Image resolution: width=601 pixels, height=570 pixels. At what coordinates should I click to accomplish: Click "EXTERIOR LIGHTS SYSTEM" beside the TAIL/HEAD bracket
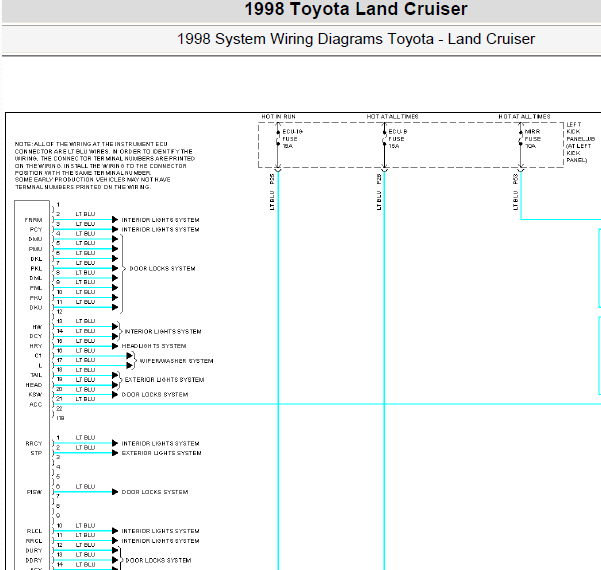coord(164,380)
